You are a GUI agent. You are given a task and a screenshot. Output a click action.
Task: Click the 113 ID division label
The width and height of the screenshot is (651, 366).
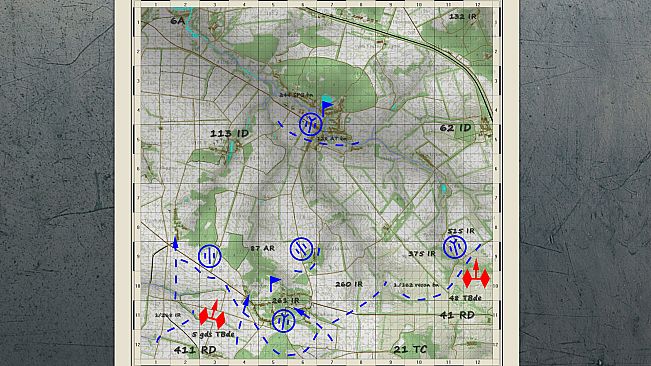229,134
